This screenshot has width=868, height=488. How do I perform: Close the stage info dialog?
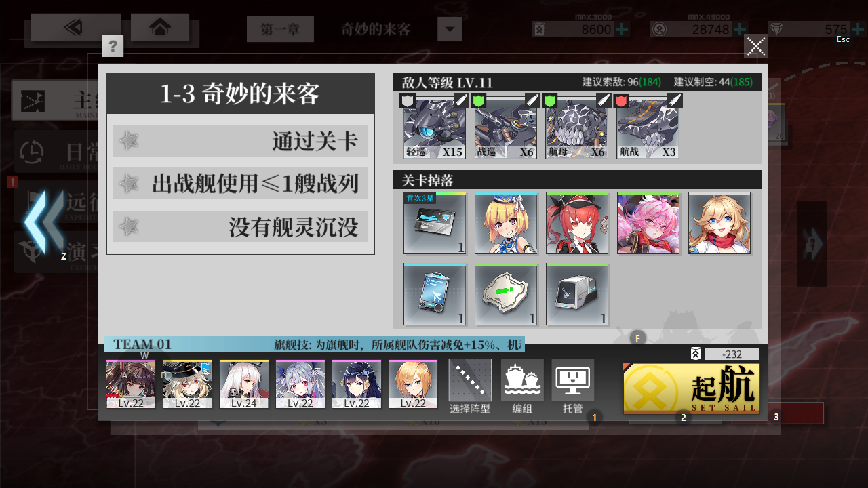[756, 47]
